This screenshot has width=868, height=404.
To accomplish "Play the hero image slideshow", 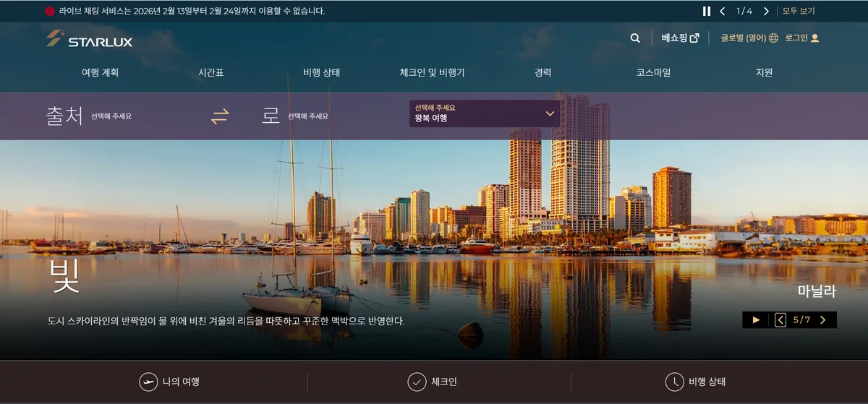I will [756, 319].
